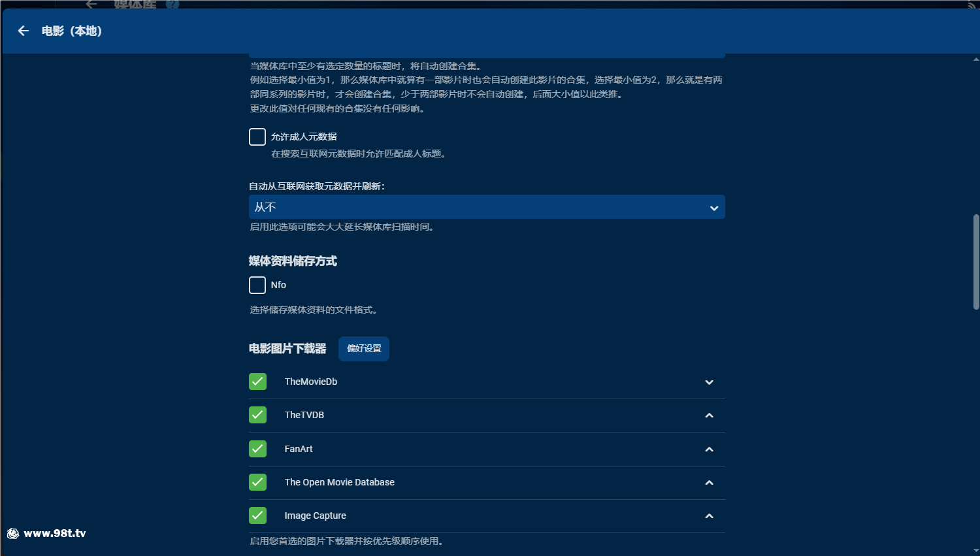Image resolution: width=980 pixels, height=556 pixels.
Task: Click the scroll-down arrow at bottom of scrollbar
Action: point(976,551)
